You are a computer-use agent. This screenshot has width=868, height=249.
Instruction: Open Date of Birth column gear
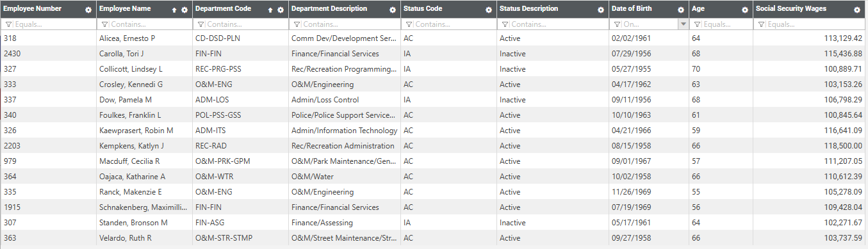[681, 10]
